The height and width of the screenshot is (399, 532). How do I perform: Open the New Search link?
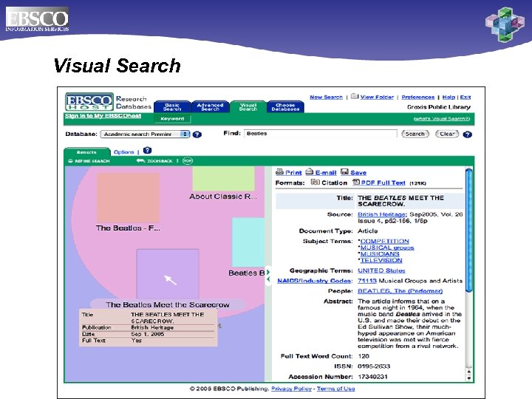(x=326, y=97)
